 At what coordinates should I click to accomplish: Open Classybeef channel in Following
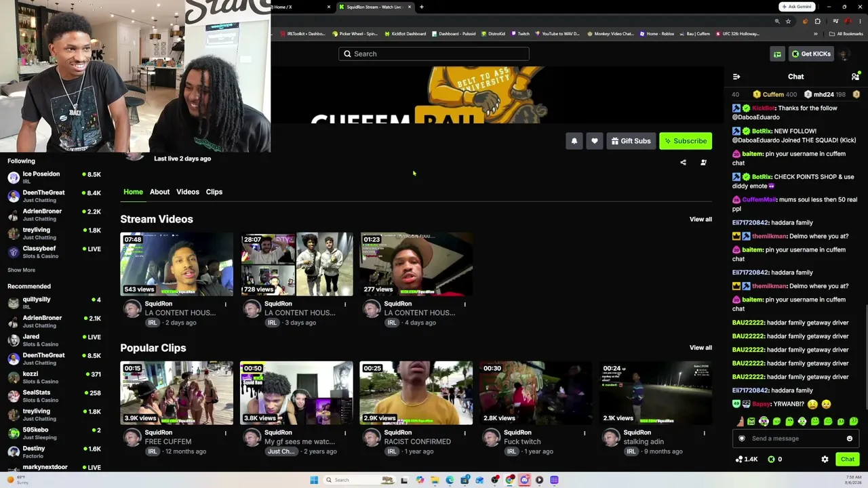click(x=54, y=251)
